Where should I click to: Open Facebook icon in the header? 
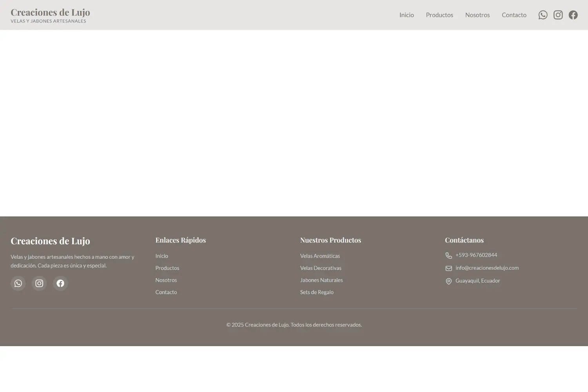(573, 15)
